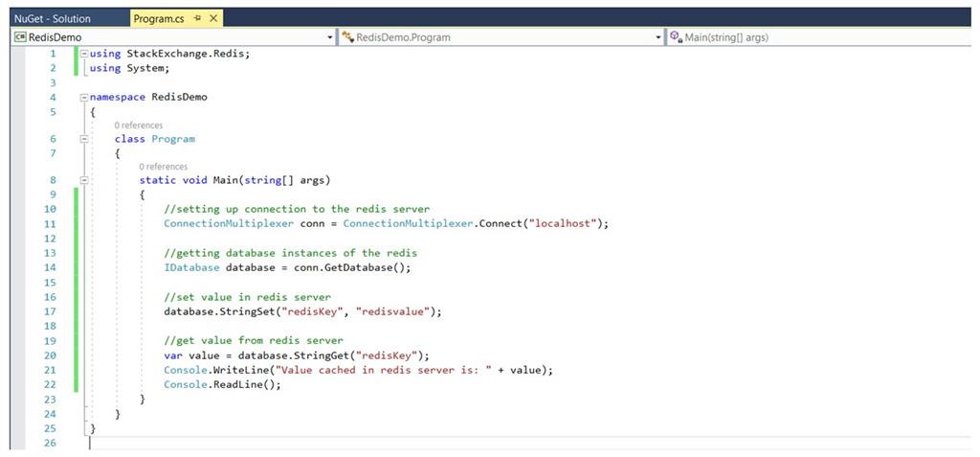Screen dimensions: 980x457
Task: Click on Console.ReadLine() statement
Action: (222, 384)
